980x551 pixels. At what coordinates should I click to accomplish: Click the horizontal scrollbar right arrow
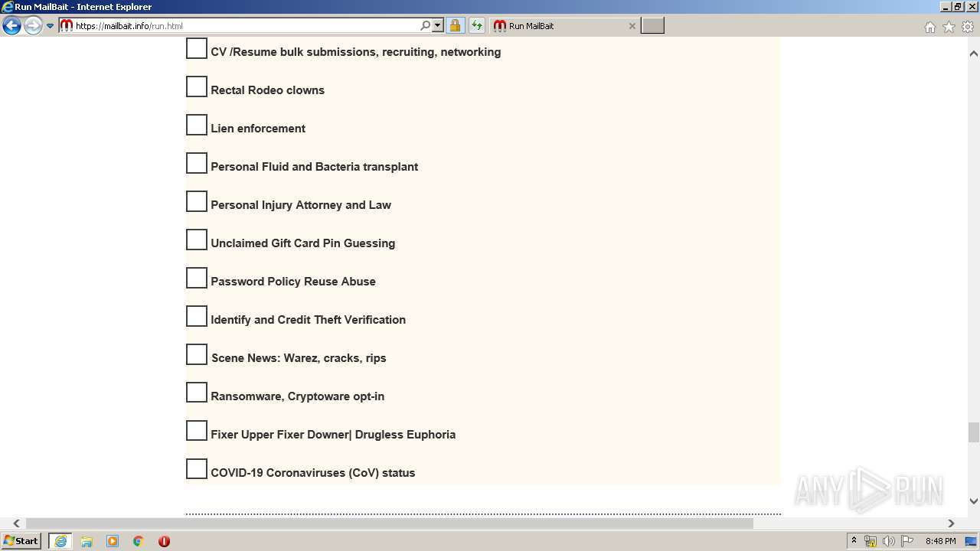coord(951,523)
